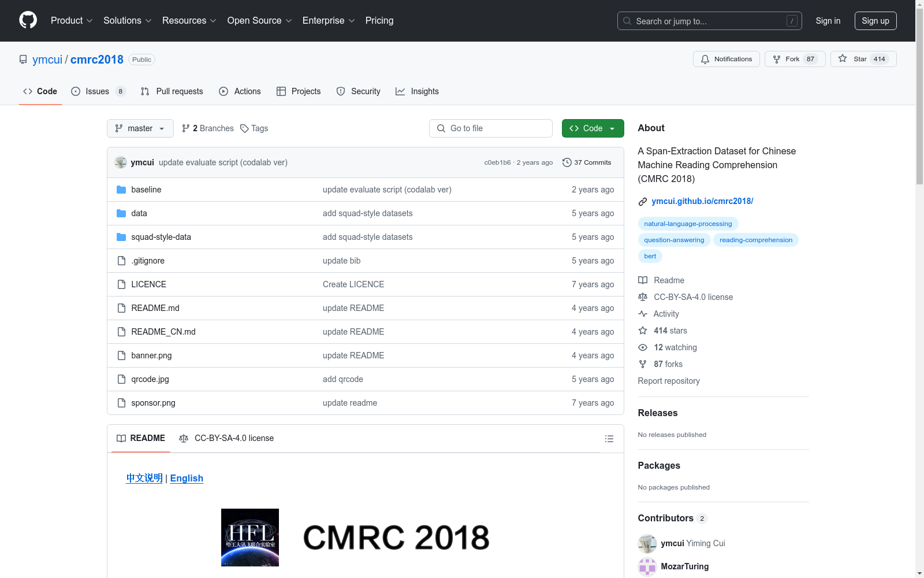Click the reading-comprehension topic tag
The image size is (924, 578).
point(756,240)
